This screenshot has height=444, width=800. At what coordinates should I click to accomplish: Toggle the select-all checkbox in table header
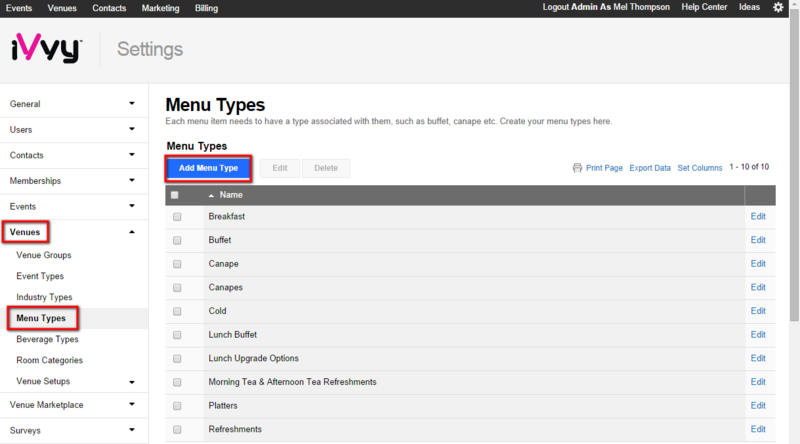click(x=174, y=195)
